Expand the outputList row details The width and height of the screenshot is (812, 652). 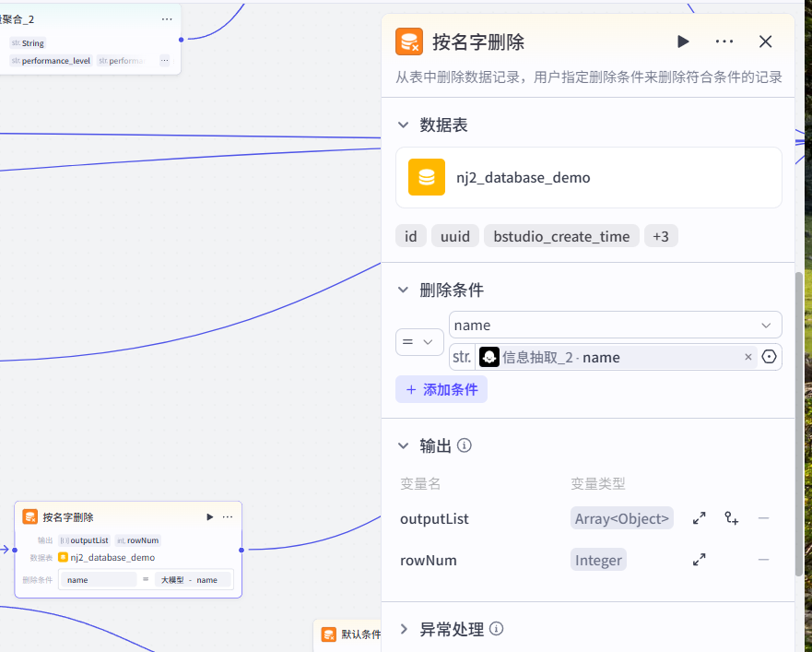click(700, 518)
